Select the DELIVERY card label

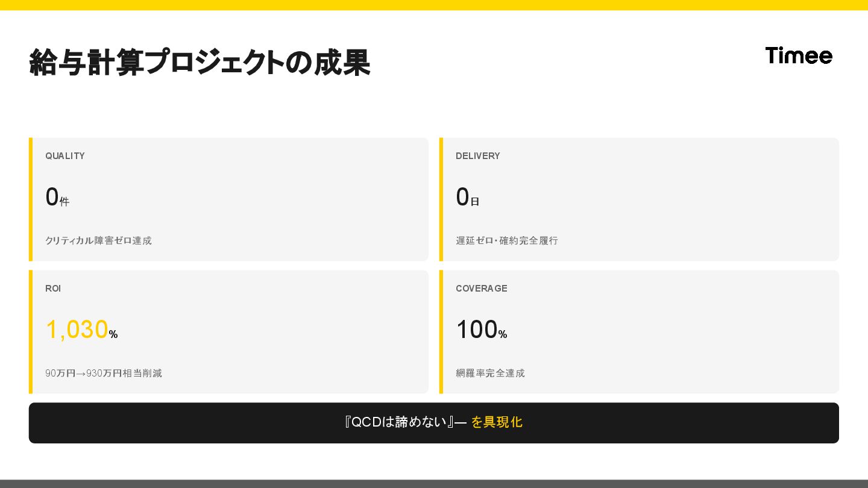(477, 156)
